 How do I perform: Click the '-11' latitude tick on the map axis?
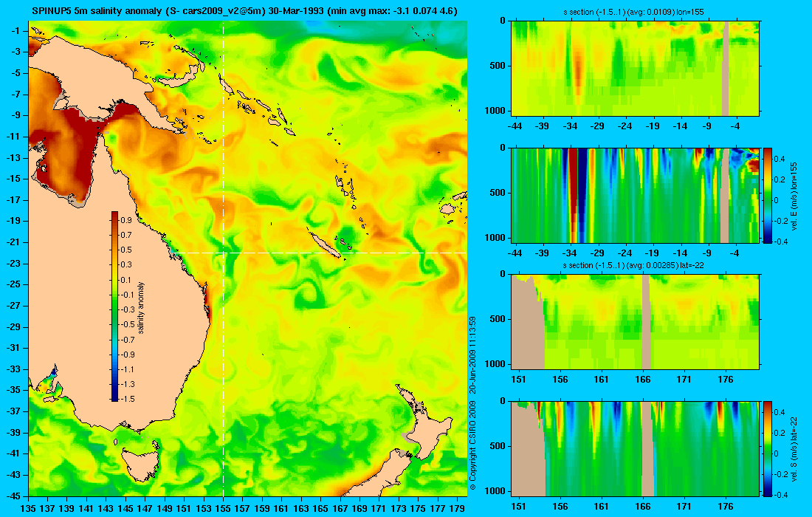[x=13, y=137]
